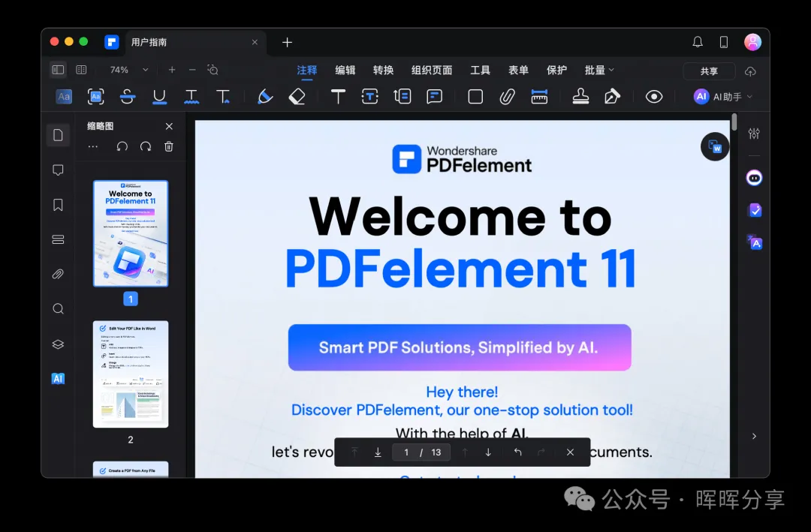811x532 pixels.
Task: Select the area highlight tool
Action: point(95,97)
